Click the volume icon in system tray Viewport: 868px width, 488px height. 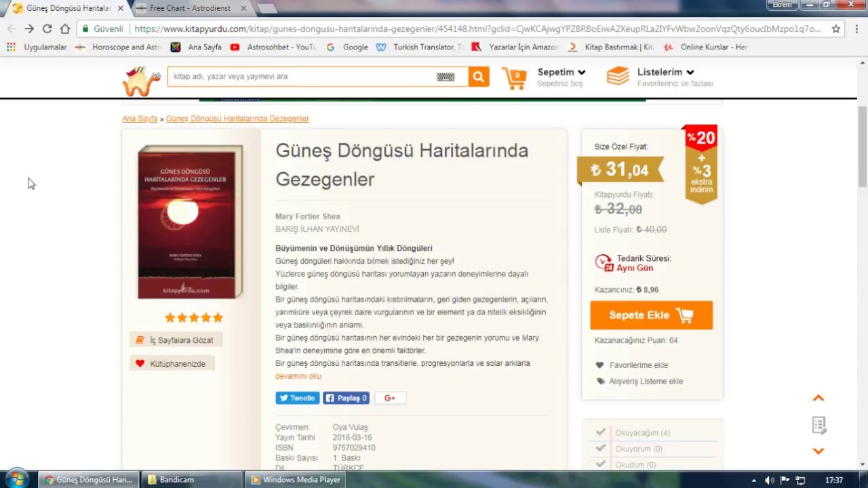[769, 481]
